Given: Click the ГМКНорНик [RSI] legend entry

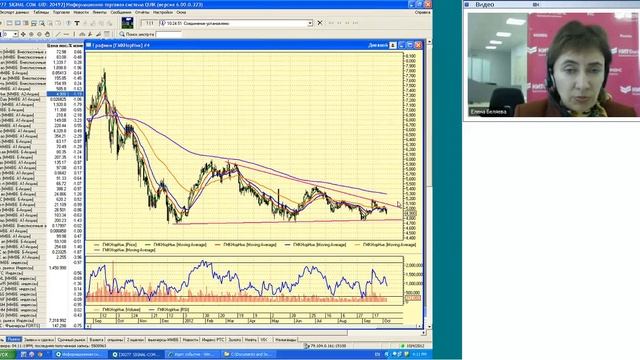Looking at the screenshot, I should pos(169,310).
